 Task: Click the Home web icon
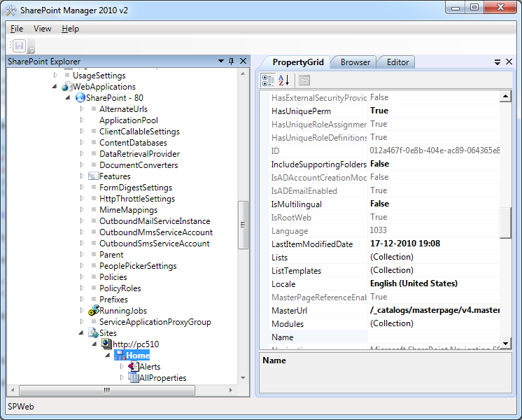tap(120, 355)
